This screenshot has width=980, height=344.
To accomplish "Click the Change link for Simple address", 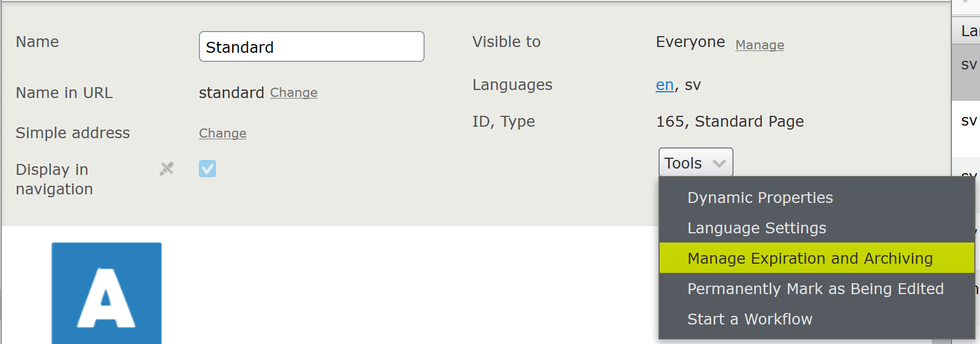I will click(222, 133).
